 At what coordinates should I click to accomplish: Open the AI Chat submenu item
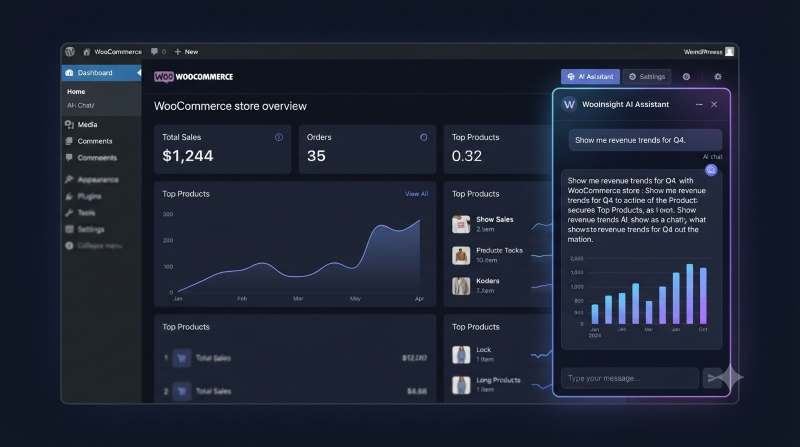[x=81, y=105]
